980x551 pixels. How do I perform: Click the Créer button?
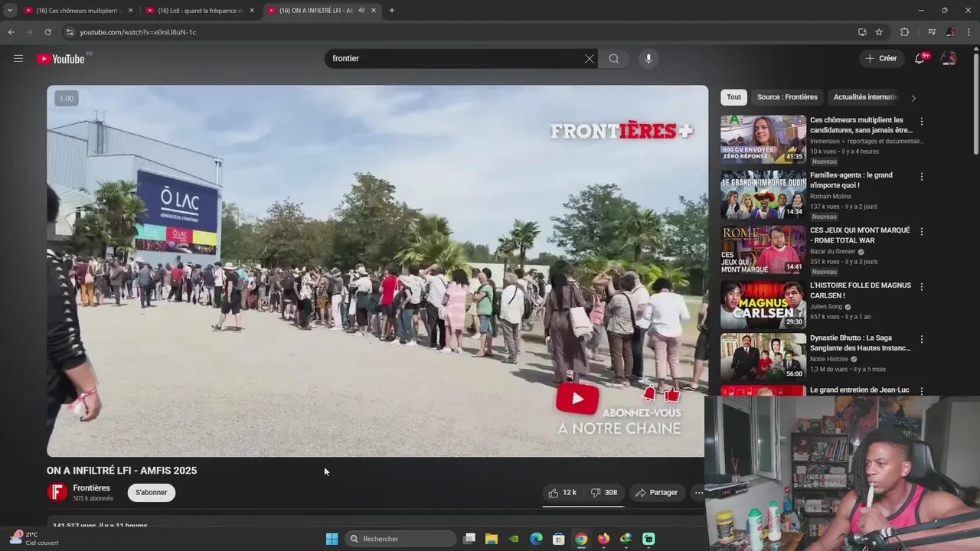tap(880, 58)
